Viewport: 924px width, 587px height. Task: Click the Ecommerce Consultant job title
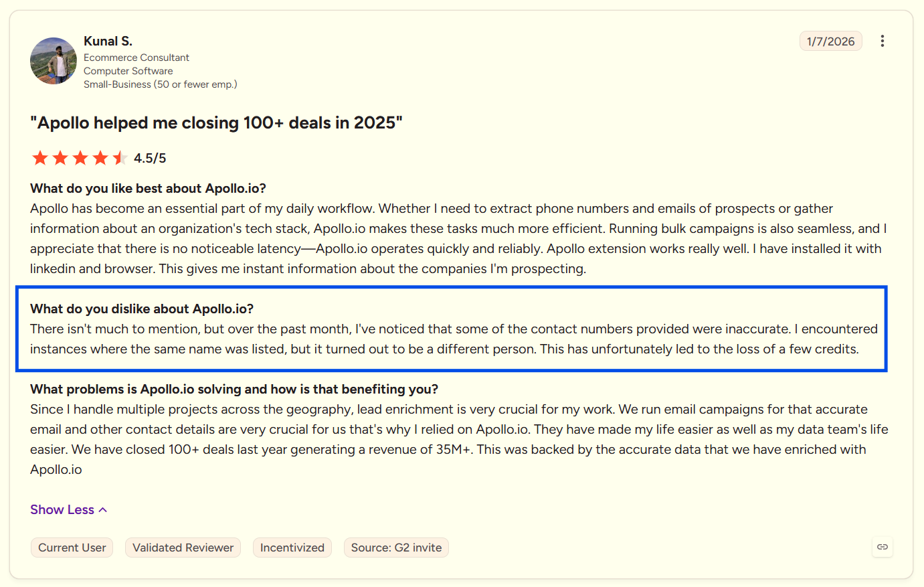(x=136, y=58)
